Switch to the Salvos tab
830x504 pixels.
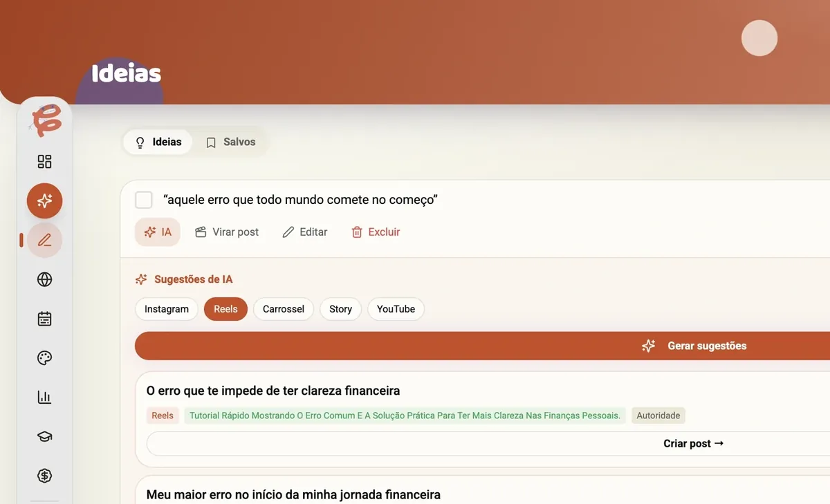[230, 142]
